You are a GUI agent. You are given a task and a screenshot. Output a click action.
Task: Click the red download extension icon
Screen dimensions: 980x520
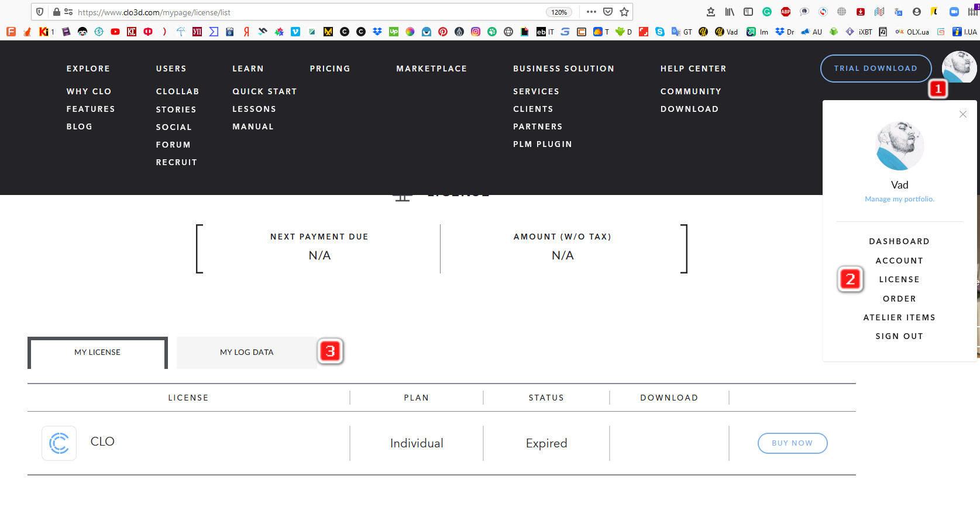pyautogui.click(x=861, y=12)
